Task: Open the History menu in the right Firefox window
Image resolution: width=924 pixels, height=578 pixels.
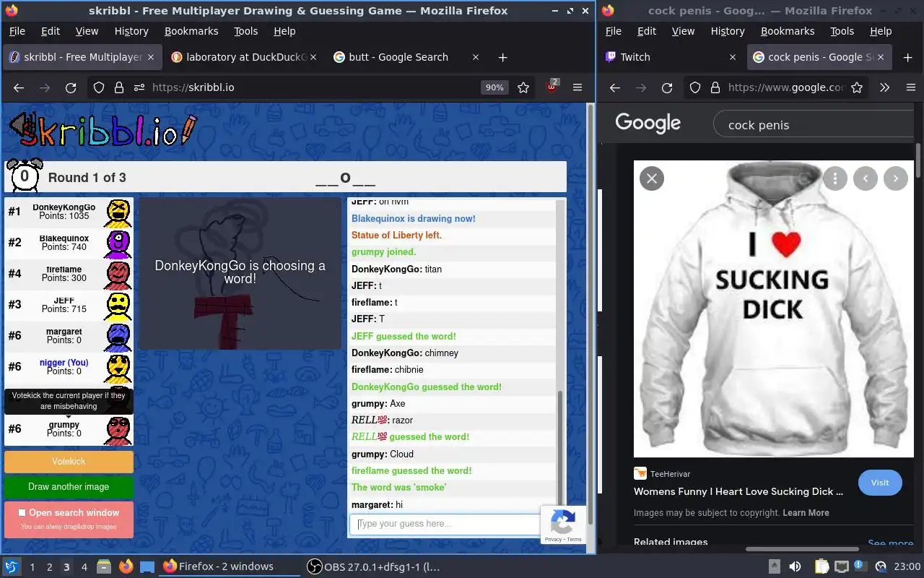Action: point(728,31)
